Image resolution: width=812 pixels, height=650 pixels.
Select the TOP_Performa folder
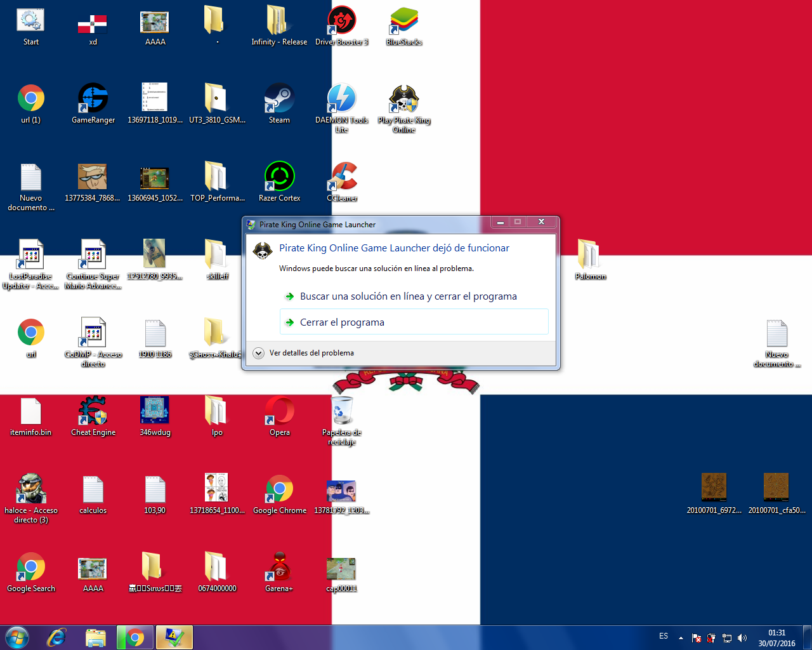[x=217, y=182]
